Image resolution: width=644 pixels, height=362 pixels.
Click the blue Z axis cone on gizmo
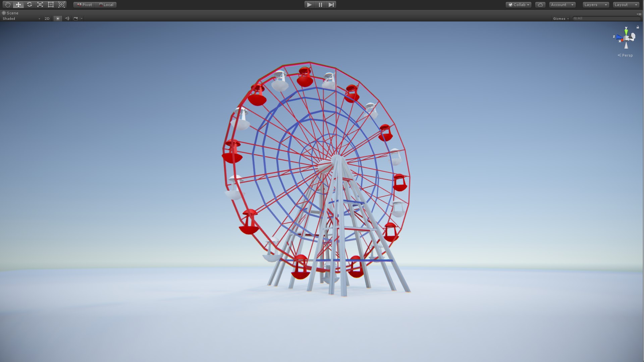[x=619, y=37]
